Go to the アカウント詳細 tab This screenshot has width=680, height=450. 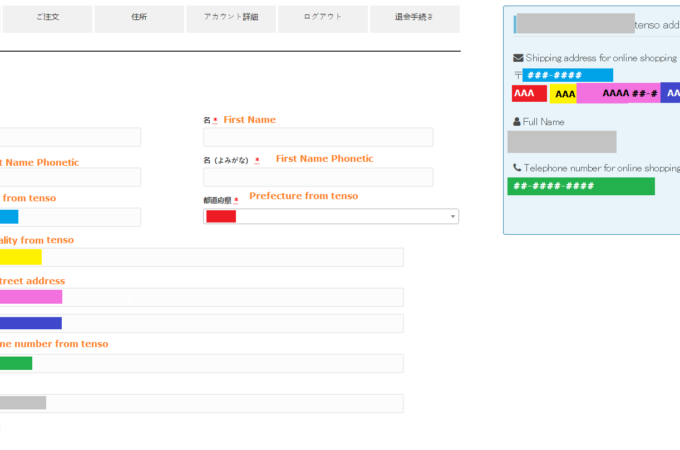230,18
